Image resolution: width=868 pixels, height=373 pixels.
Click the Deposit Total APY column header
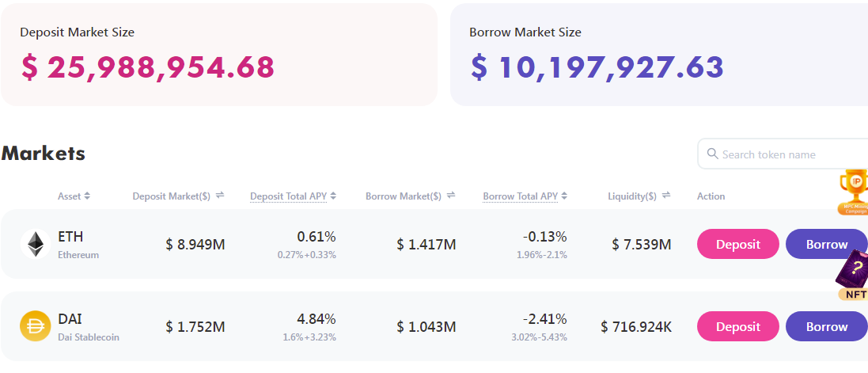click(x=289, y=196)
